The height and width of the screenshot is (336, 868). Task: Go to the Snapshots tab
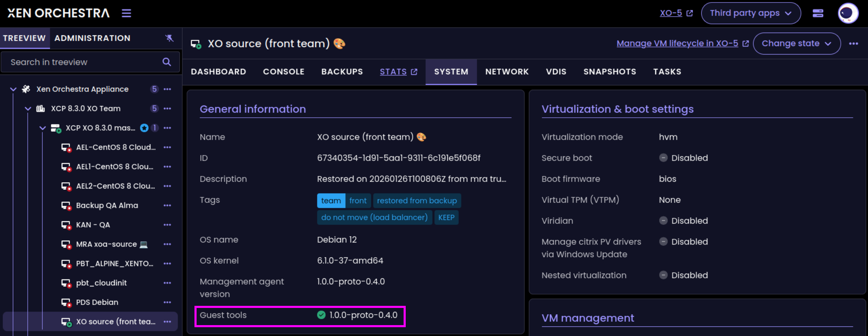pyautogui.click(x=609, y=72)
